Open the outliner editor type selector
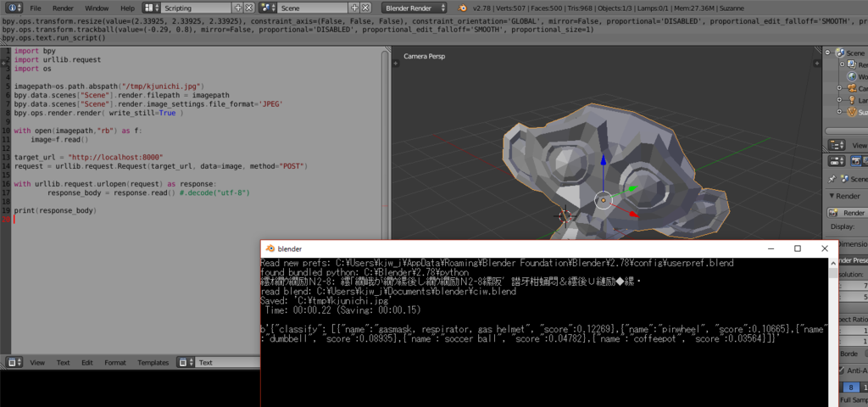 pos(836,145)
